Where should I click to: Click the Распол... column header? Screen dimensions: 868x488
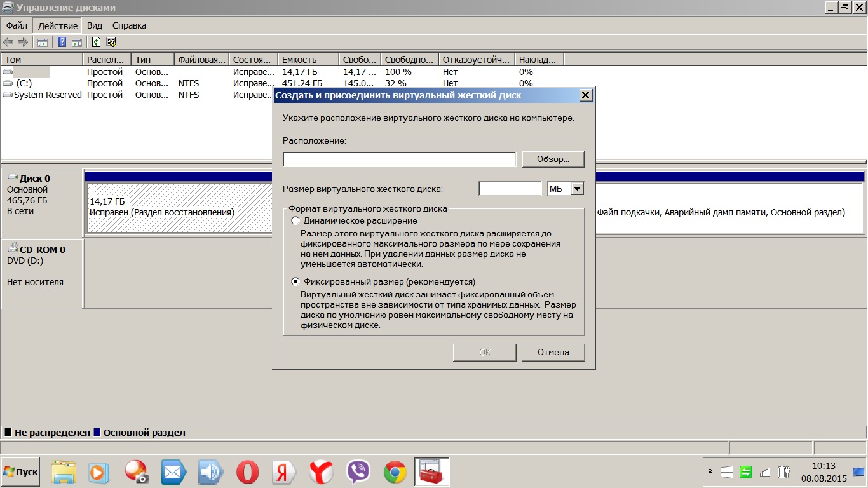click(x=107, y=60)
